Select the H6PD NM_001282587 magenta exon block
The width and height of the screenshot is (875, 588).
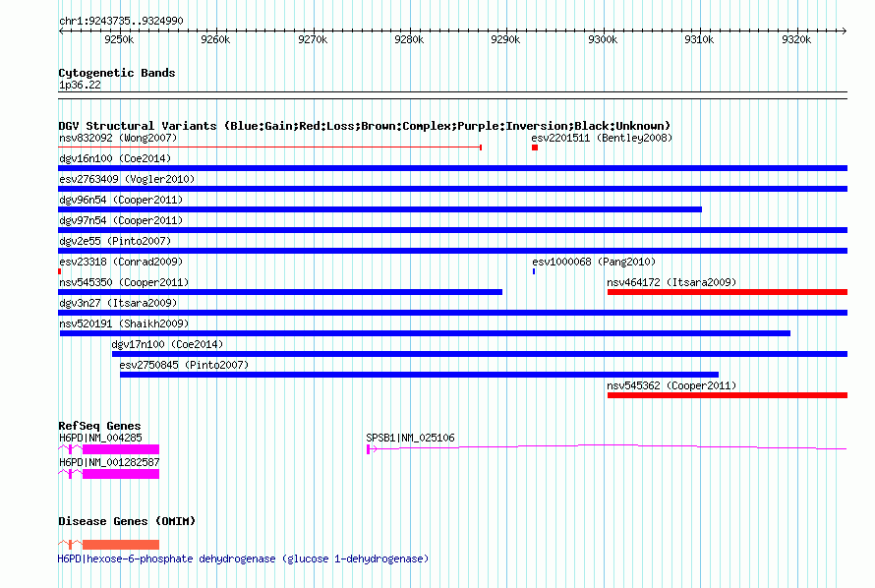[121, 474]
